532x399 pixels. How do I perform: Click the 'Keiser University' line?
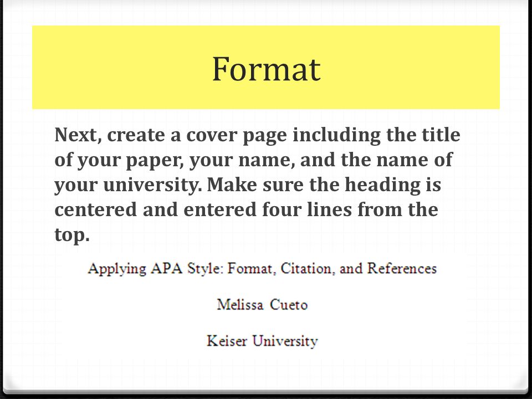click(x=262, y=341)
